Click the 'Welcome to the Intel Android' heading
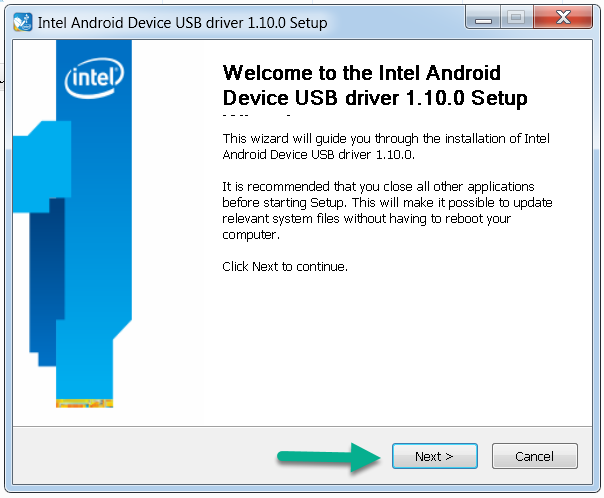The image size is (604, 498). (362, 73)
